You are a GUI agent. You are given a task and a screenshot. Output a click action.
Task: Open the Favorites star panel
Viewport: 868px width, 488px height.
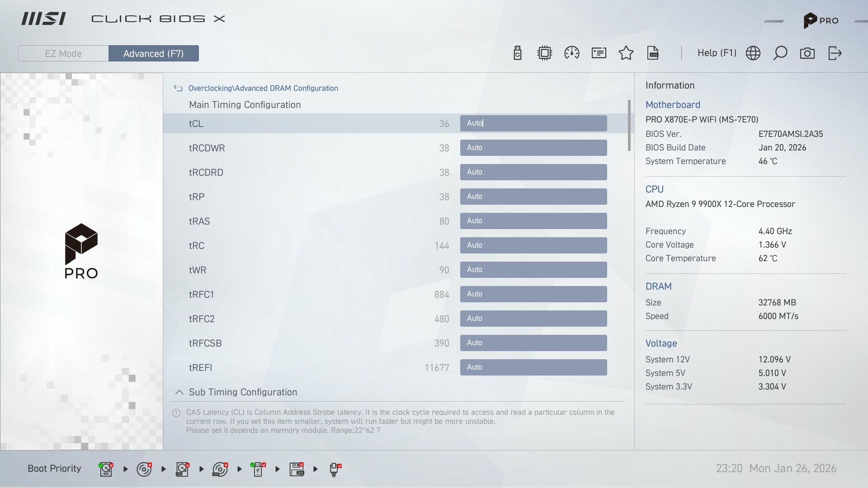(626, 53)
